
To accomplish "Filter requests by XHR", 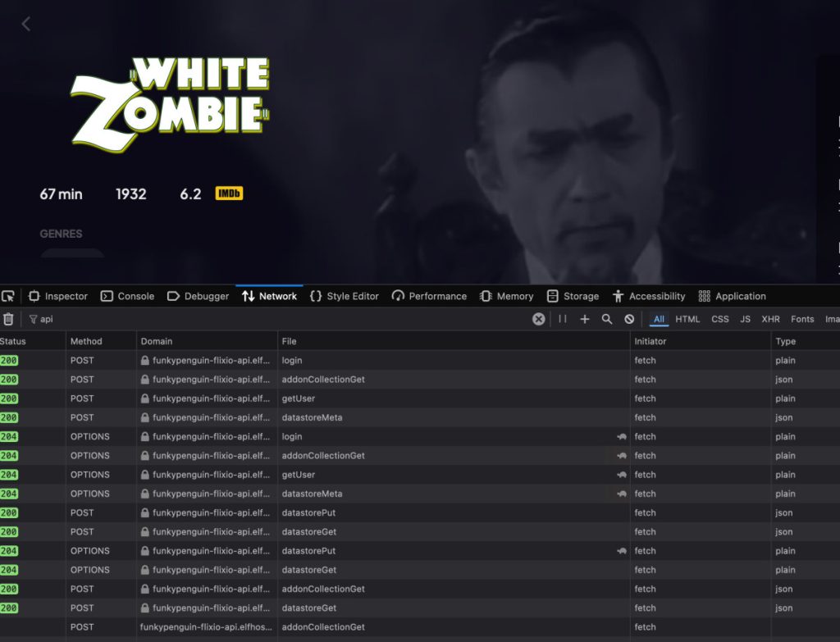I will pyautogui.click(x=770, y=319).
